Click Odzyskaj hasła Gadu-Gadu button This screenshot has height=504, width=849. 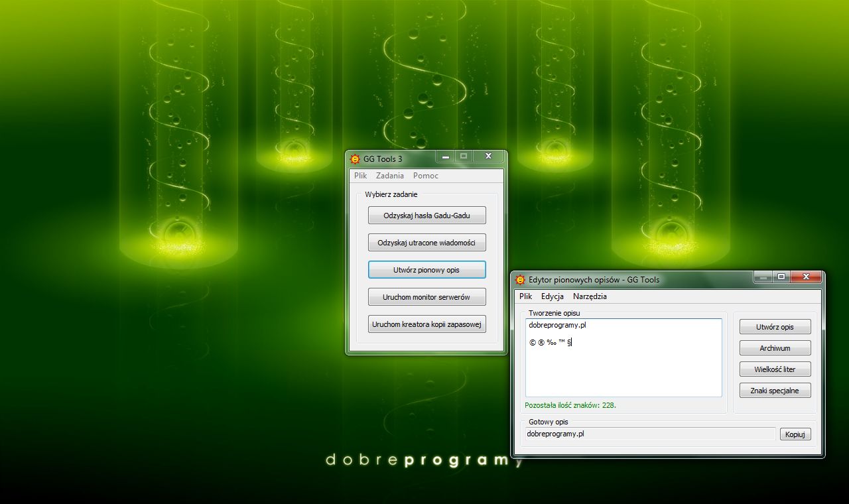[x=427, y=216]
